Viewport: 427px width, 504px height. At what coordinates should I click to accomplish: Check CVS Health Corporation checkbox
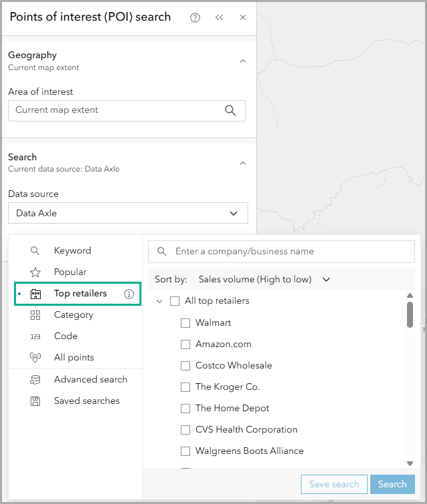pos(185,430)
